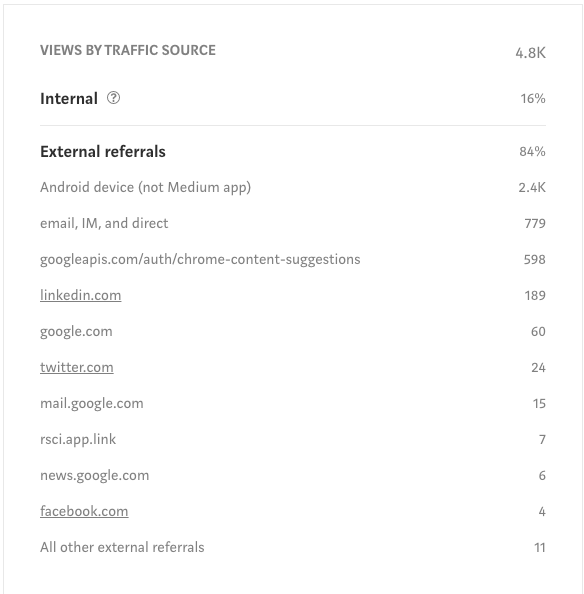Click the google.com referral entry
This screenshot has width=584, height=594.
pyautogui.click(x=76, y=331)
